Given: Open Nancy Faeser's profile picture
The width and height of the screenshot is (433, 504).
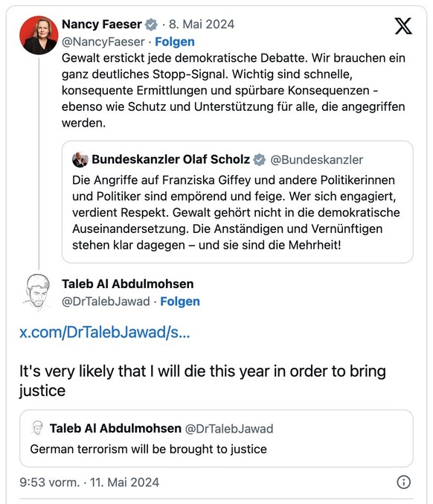Looking at the screenshot, I should coord(39,35).
